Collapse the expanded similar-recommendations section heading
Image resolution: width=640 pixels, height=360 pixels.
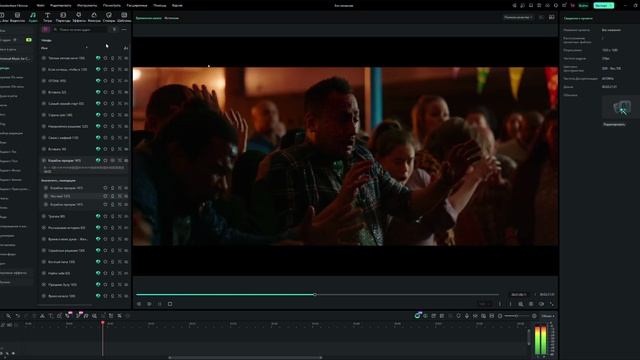pyautogui.click(x=58, y=180)
